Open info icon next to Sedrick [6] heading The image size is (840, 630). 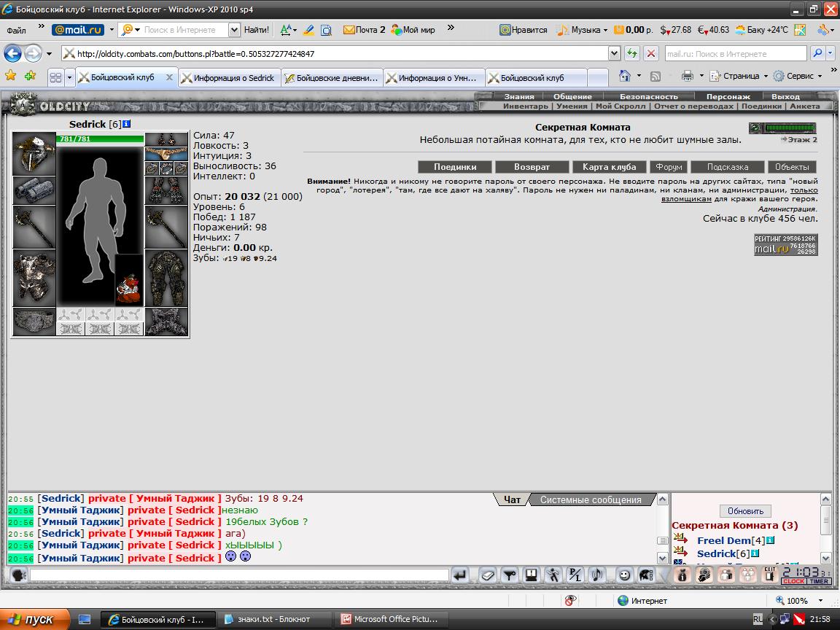pos(126,124)
